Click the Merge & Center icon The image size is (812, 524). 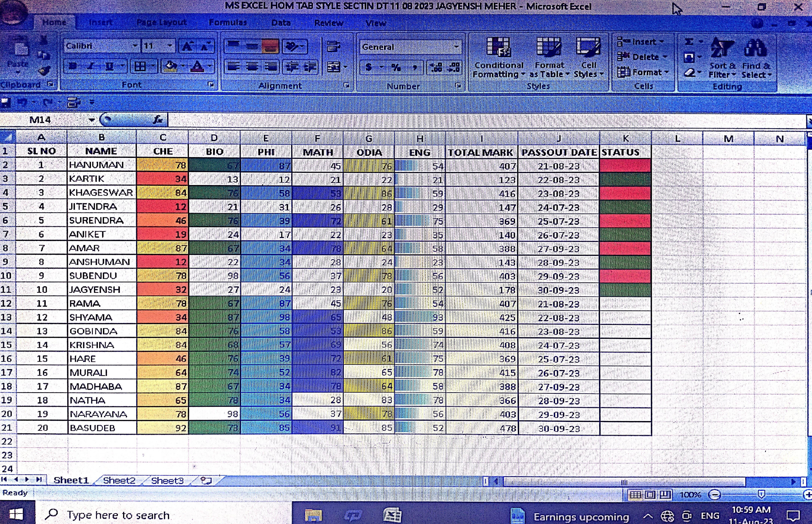coord(334,67)
